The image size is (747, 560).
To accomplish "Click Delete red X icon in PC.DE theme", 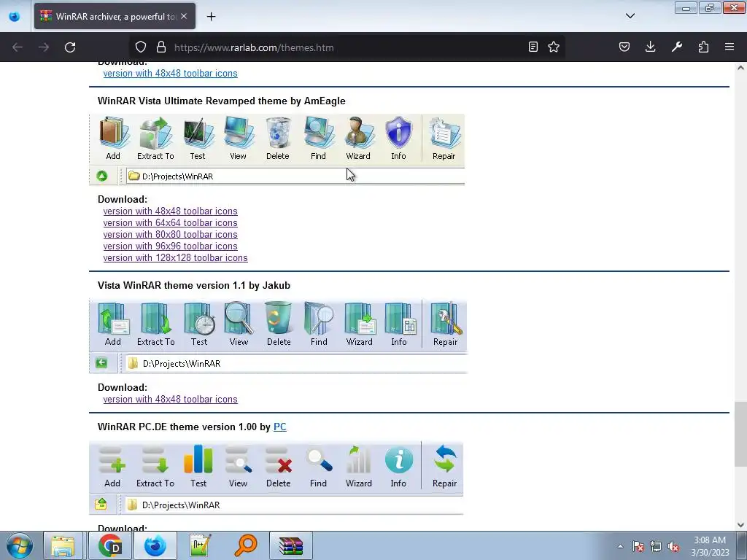I will point(278,459).
